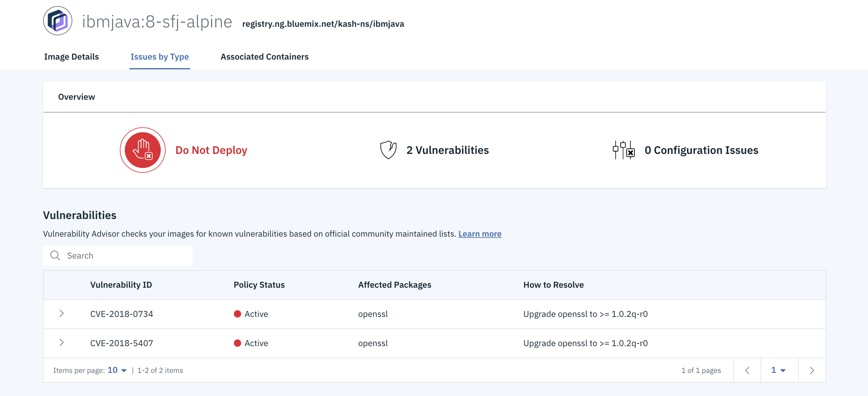Select the Issues by Type tab
Viewport: 868px width, 396px height.
[x=160, y=57]
